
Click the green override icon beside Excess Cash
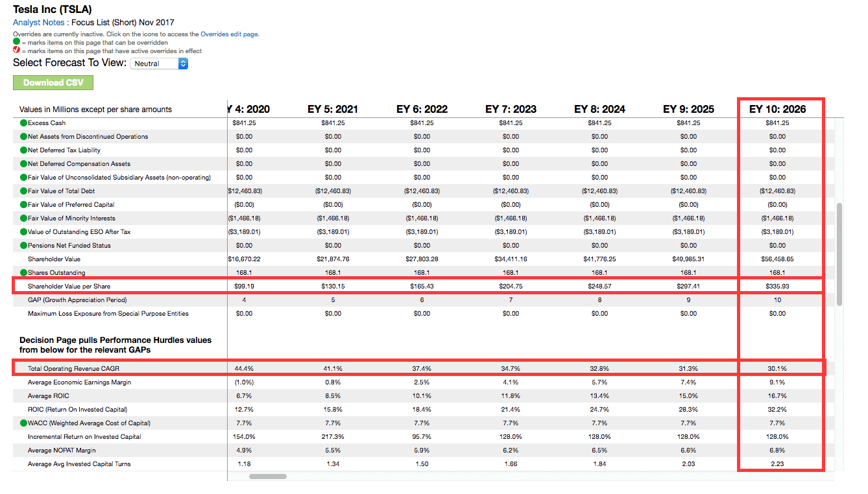(23, 123)
